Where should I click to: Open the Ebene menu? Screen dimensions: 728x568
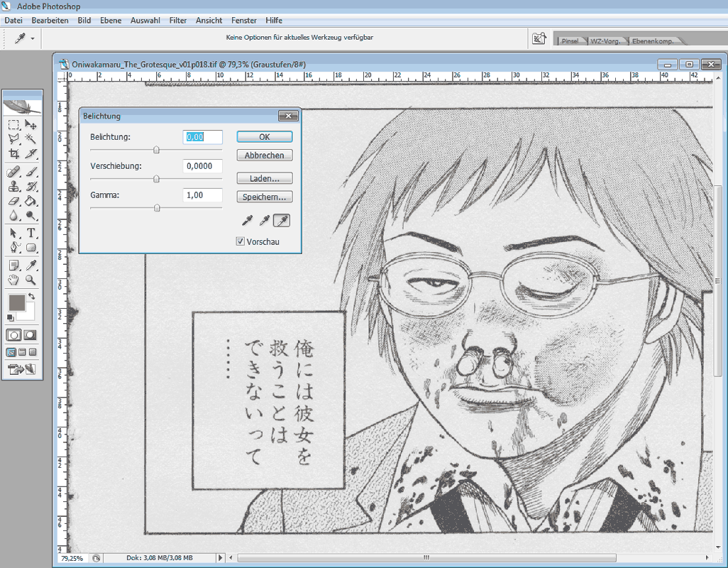tap(111, 21)
